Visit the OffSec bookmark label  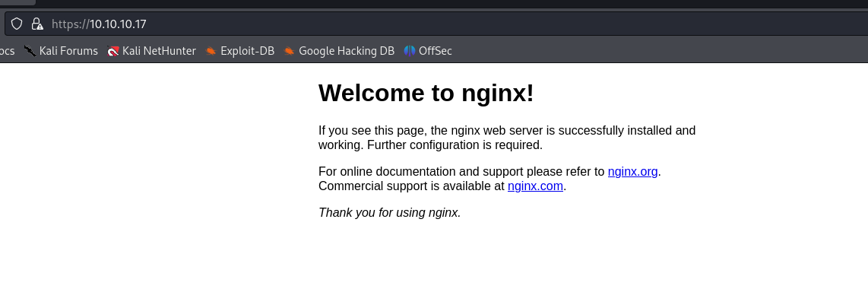pyautogui.click(x=436, y=51)
